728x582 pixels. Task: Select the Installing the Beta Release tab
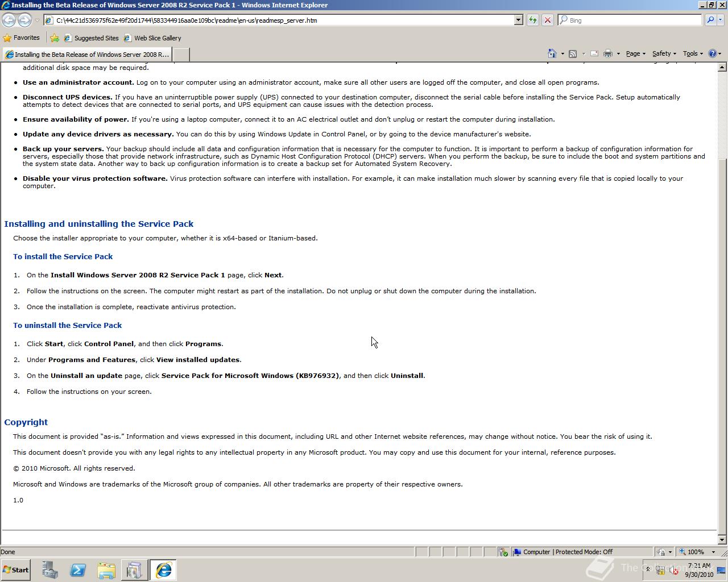coord(86,55)
